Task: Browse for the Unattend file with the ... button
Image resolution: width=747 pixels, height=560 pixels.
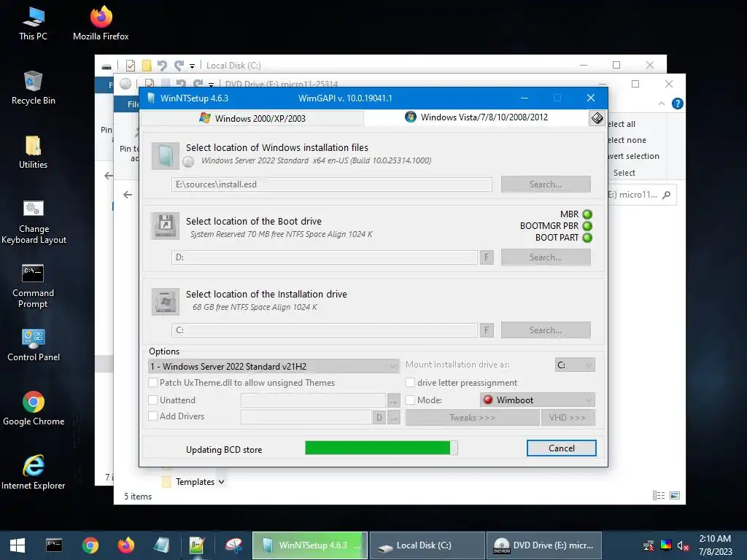Action: [393, 400]
